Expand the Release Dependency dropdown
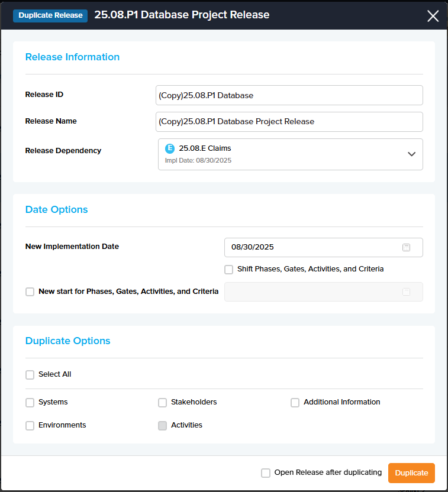This screenshot has width=448, height=492. point(412,154)
